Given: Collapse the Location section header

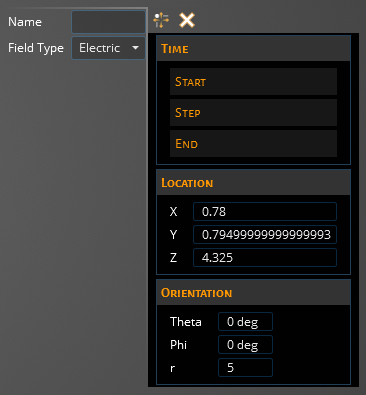Looking at the screenshot, I should (x=253, y=183).
